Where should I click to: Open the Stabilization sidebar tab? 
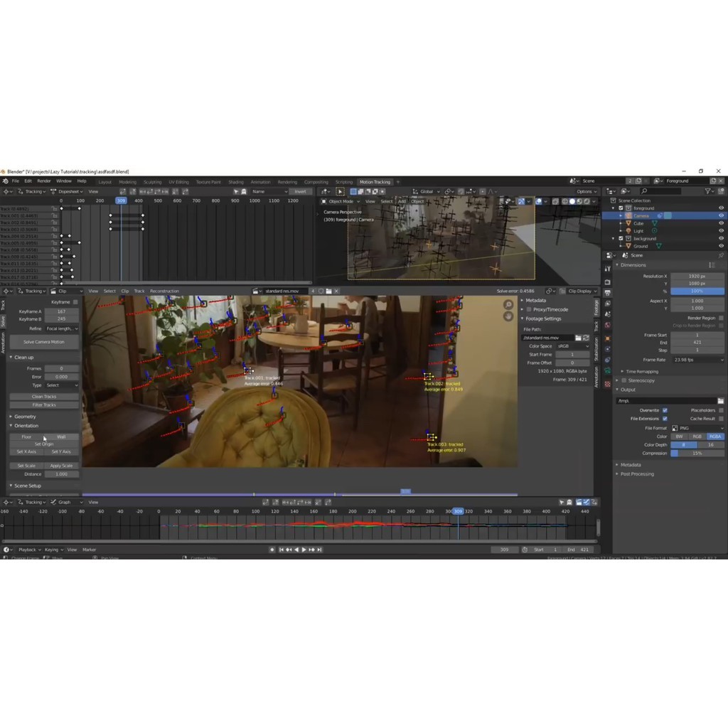(596, 349)
